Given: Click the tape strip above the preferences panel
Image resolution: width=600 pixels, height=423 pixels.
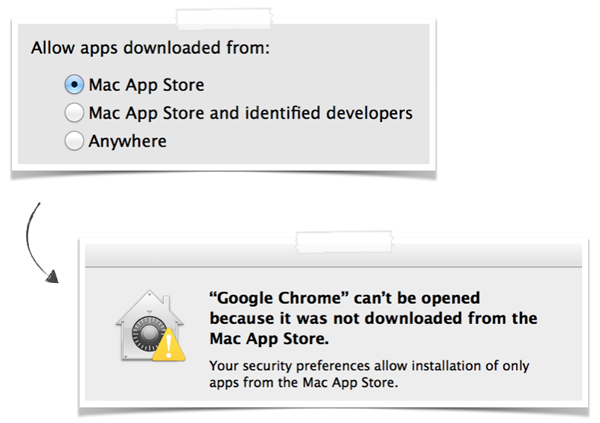Looking at the screenshot, I should 224,19.
